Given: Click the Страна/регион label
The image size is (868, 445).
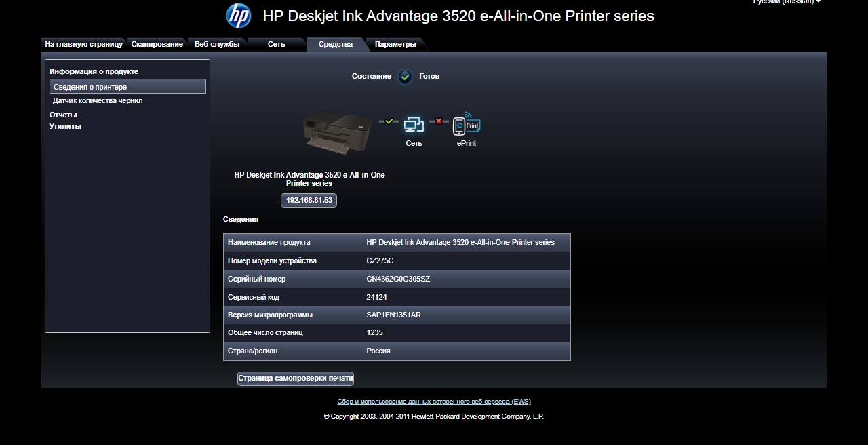Looking at the screenshot, I should tap(252, 351).
